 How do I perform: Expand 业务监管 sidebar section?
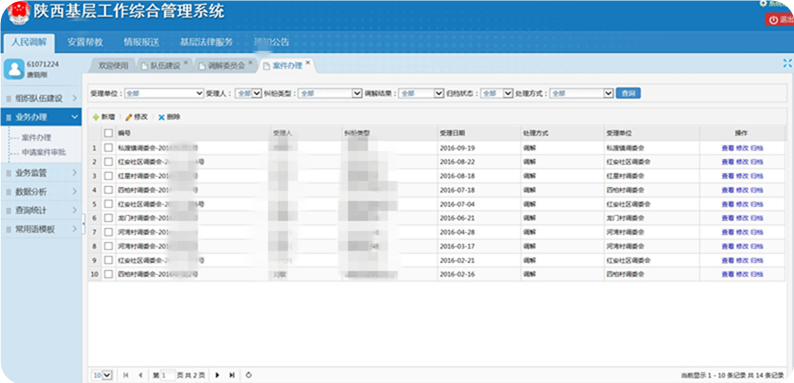click(x=41, y=173)
